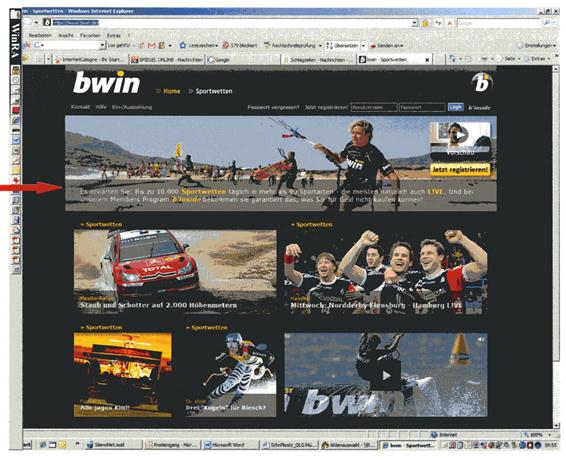Open the zoom level 100% dropdown

tap(550, 435)
